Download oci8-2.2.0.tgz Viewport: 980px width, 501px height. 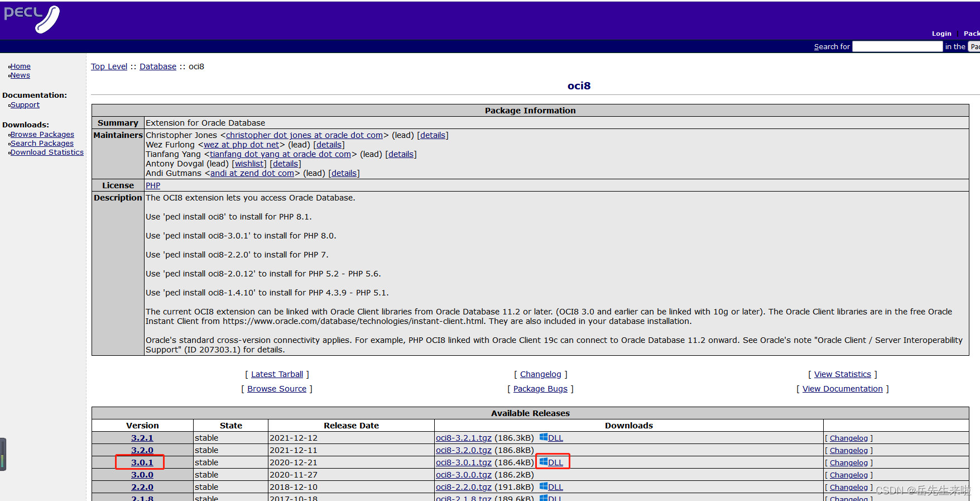[464, 487]
